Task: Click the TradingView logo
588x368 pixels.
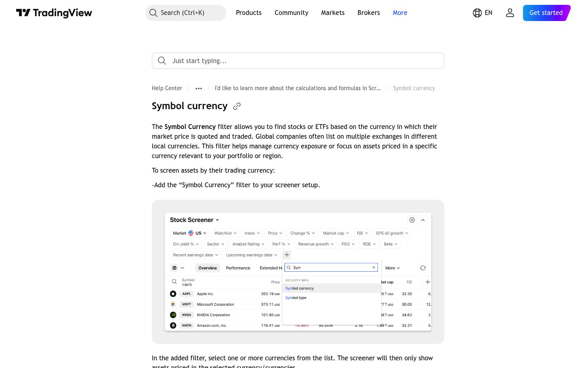Action: [x=54, y=13]
